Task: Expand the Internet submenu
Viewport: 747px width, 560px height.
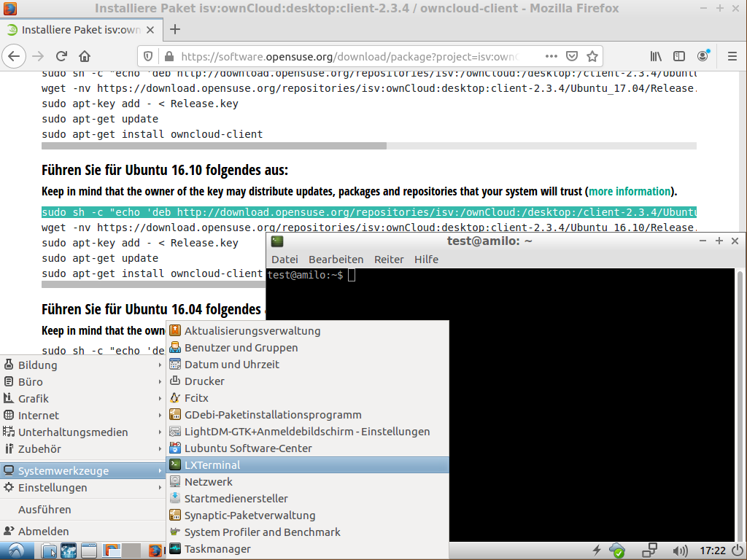Action: click(82, 415)
